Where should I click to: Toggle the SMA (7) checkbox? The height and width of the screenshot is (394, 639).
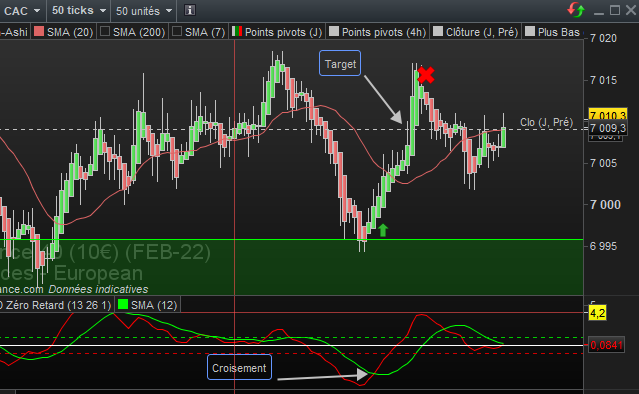[x=177, y=31]
